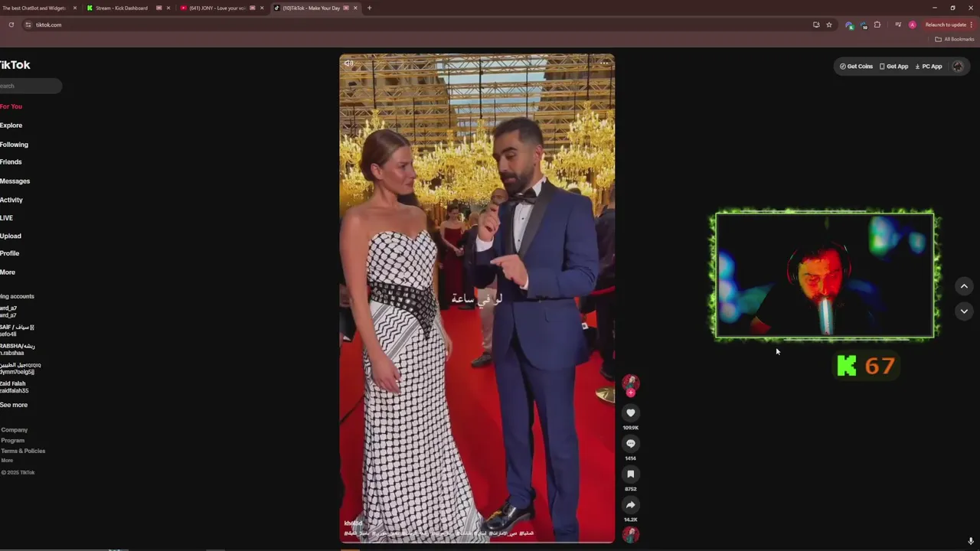980x551 pixels.
Task: Click the microphone icon at bottom right
Action: (971, 542)
